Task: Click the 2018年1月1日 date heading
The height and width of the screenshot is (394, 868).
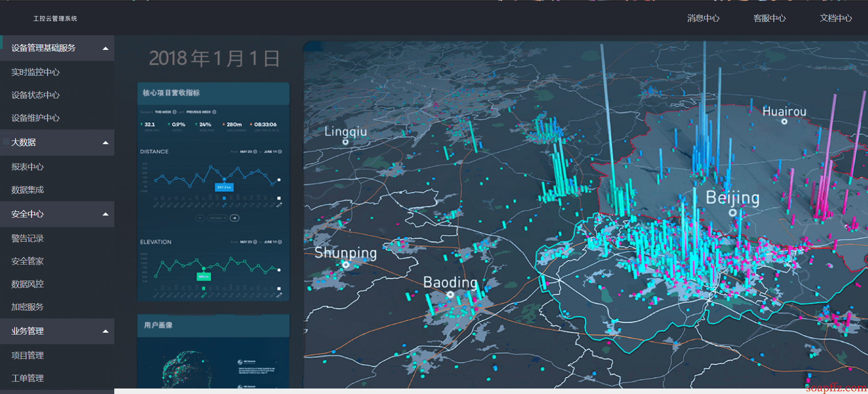Action: pos(214,59)
